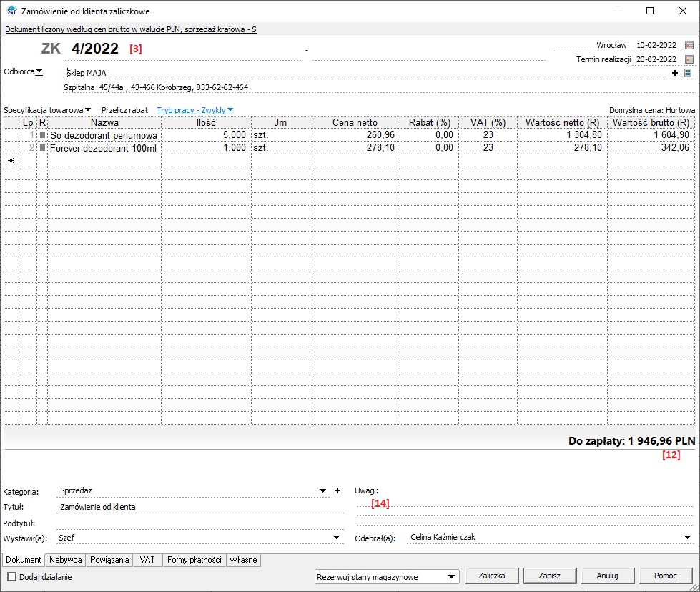Switch to the Nabywca tab
The width and height of the screenshot is (700, 592).
(x=67, y=560)
